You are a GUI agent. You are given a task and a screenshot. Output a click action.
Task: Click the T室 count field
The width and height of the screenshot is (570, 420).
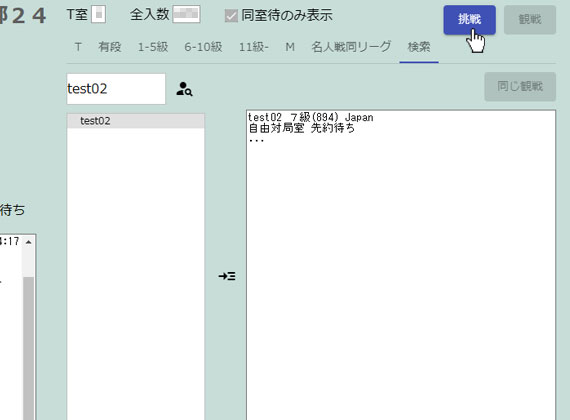[99, 15]
